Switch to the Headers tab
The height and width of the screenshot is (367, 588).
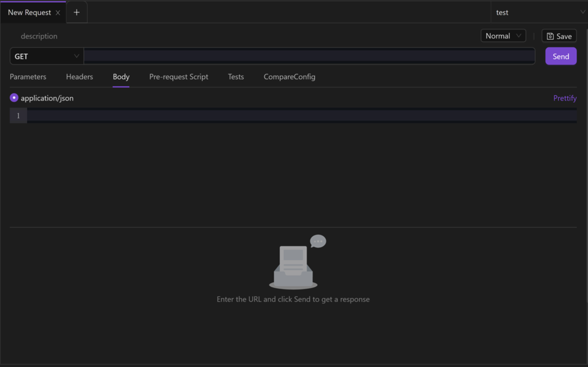[x=79, y=77]
